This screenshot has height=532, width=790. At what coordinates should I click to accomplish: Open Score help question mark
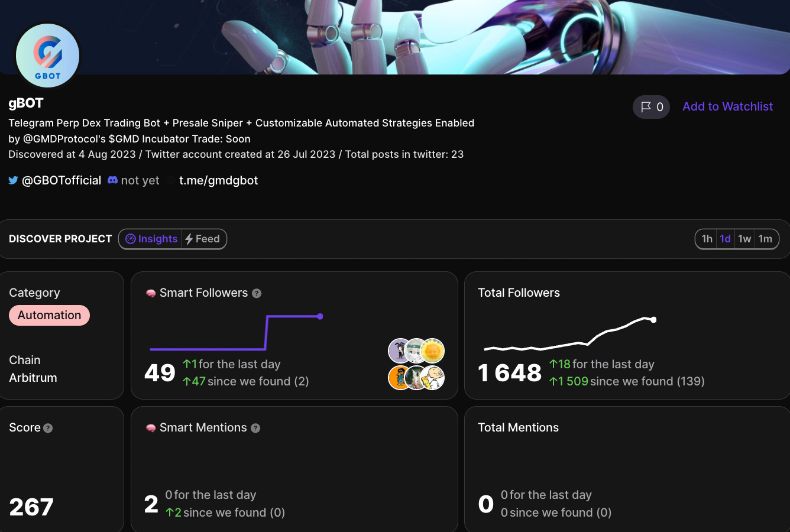pos(48,428)
